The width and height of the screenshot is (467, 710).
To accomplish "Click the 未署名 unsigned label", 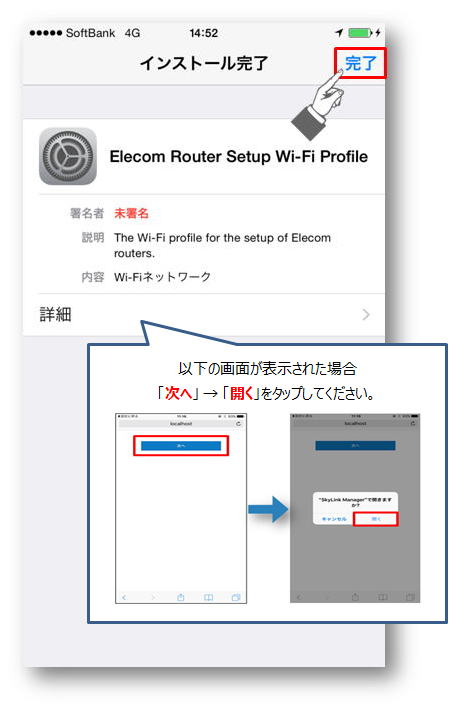I will click(x=131, y=213).
